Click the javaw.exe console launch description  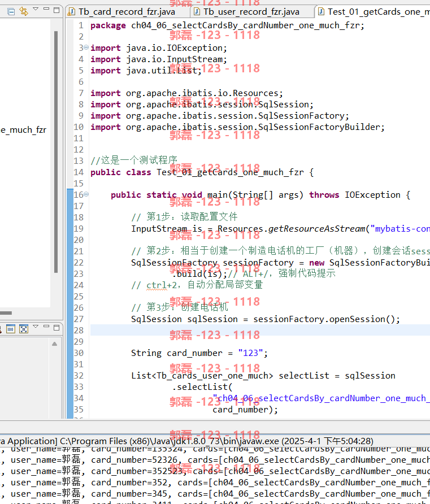tap(186, 441)
